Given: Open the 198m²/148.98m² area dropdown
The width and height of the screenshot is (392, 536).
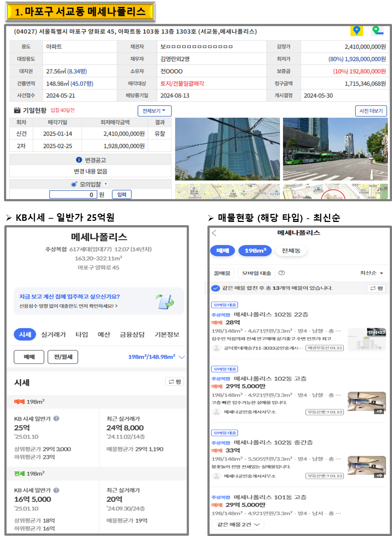Looking at the screenshot, I should 156,357.
